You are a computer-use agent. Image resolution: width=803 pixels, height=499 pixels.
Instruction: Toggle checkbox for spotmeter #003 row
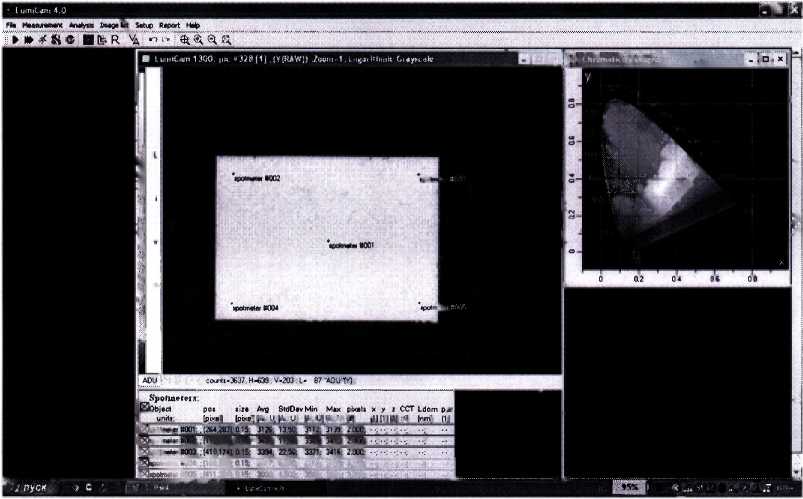point(145,451)
